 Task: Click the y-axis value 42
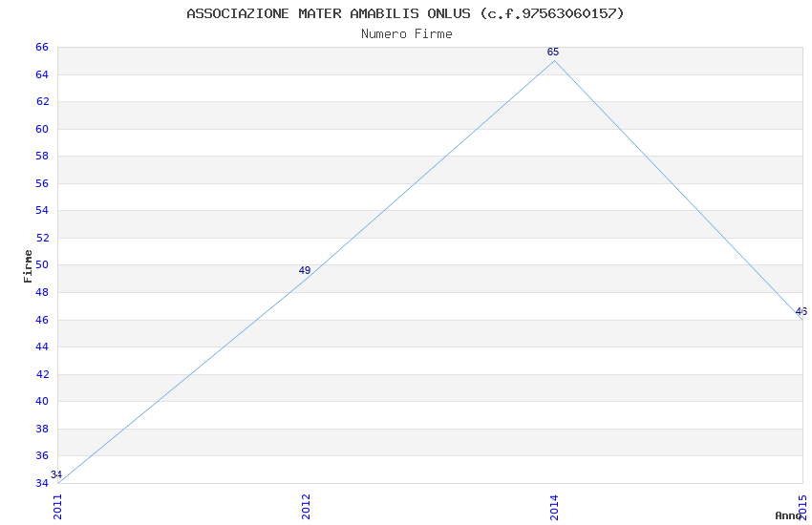pyautogui.click(x=42, y=374)
